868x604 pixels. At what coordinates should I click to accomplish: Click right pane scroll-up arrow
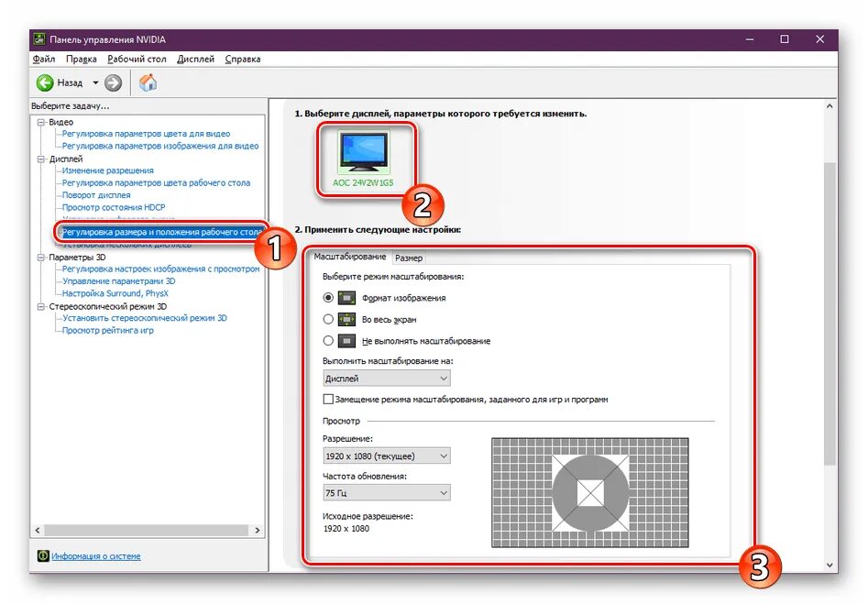tap(830, 105)
